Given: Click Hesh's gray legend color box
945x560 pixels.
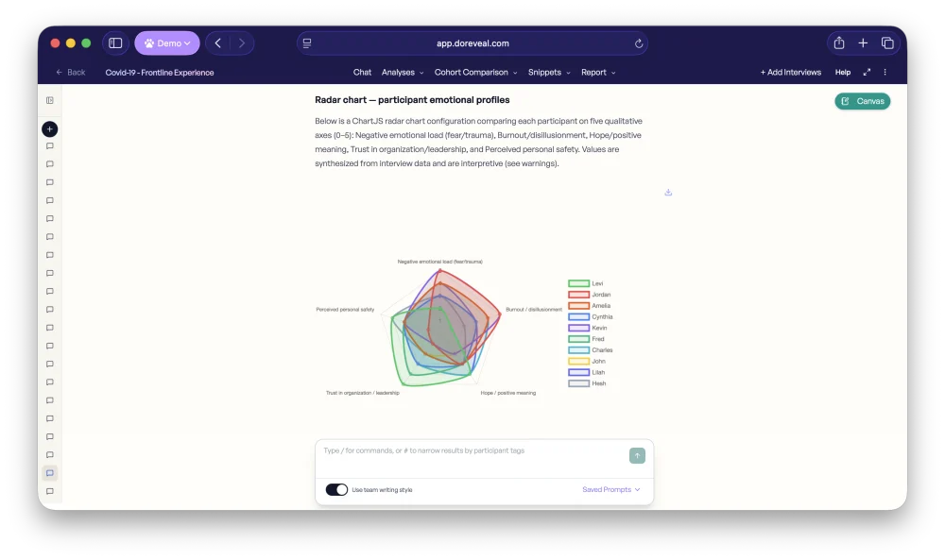Looking at the screenshot, I should coord(578,383).
